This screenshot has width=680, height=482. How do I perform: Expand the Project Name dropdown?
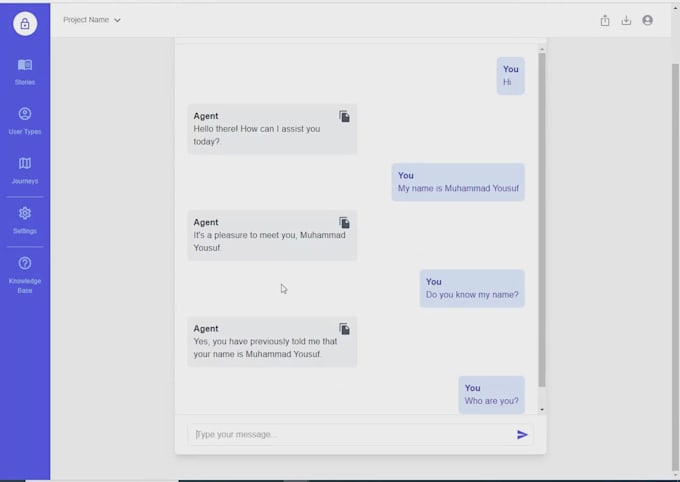pos(92,20)
